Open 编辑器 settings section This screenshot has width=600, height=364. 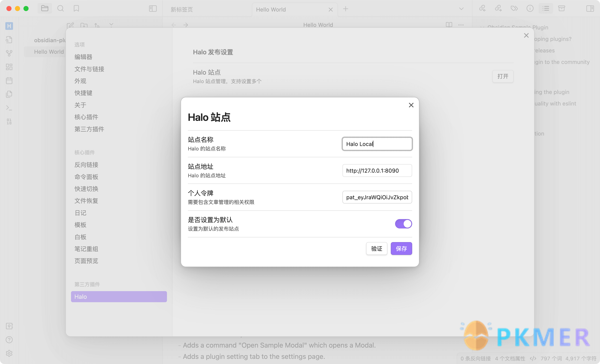(83, 57)
